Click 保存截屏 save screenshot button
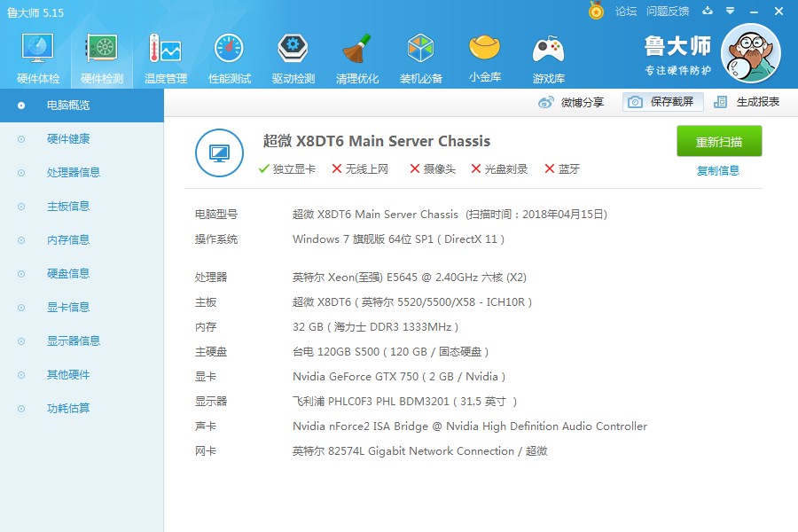Image resolution: width=798 pixels, height=532 pixels. 662,102
